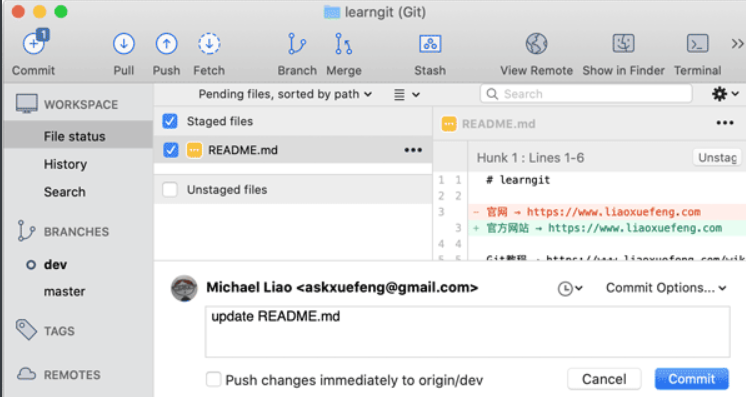
Task: Open the list view mode dropdown
Action: (406, 95)
